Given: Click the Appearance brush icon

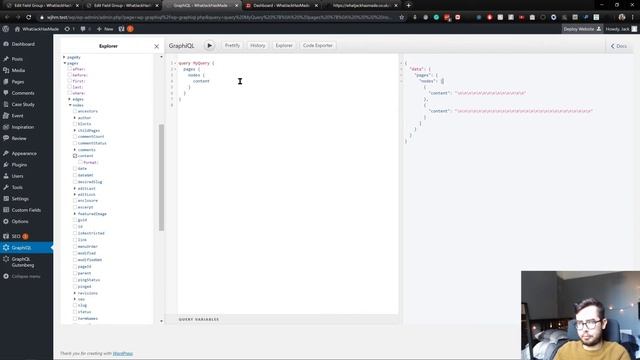Looking at the screenshot, I should tap(6, 153).
